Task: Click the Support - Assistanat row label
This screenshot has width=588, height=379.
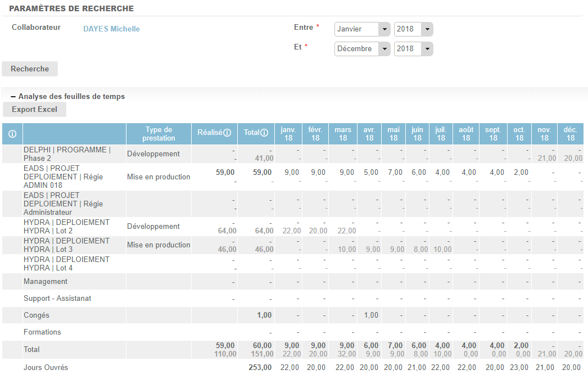Action: pyautogui.click(x=57, y=299)
